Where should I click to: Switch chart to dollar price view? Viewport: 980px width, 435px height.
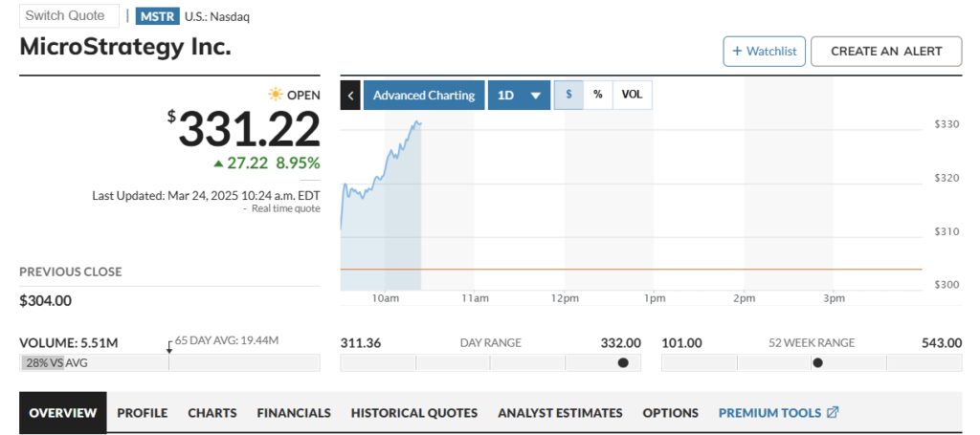click(x=568, y=96)
